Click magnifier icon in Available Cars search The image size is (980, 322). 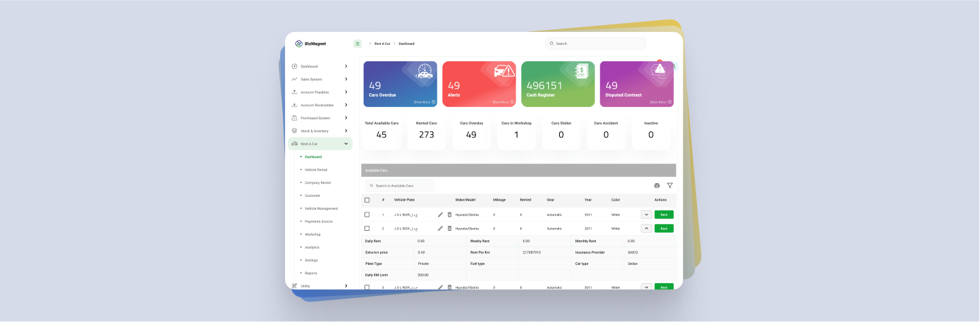point(372,186)
